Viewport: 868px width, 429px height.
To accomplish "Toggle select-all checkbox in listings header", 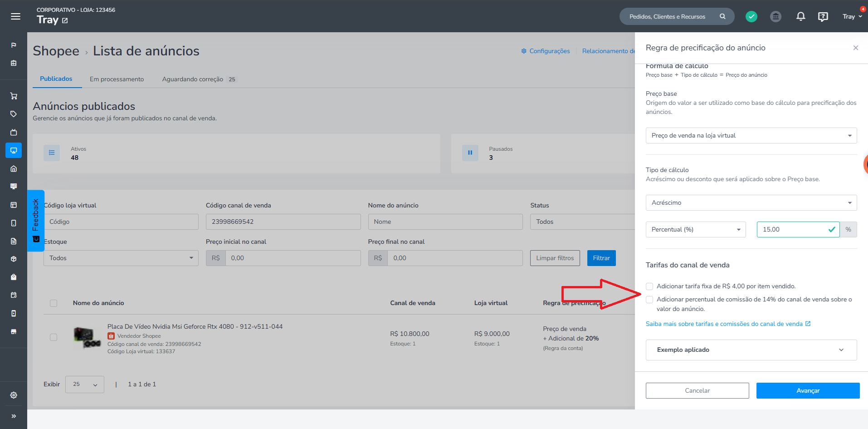I will [x=54, y=303].
